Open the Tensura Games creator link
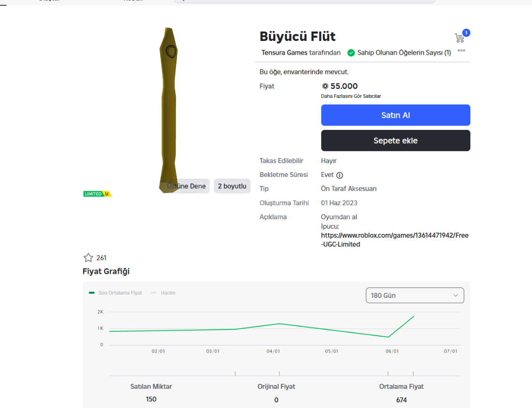 point(284,53)
